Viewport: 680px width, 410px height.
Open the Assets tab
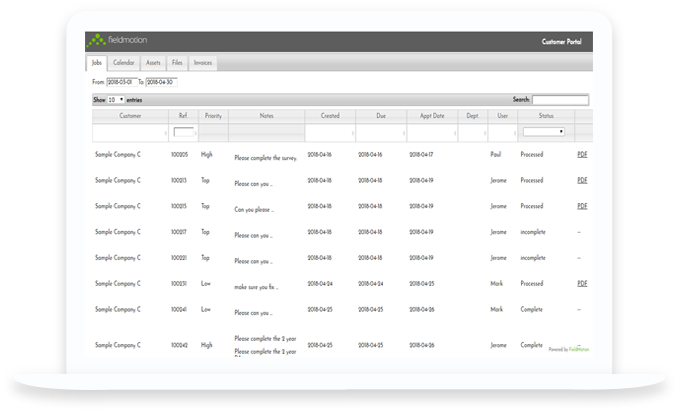[153, 63]
